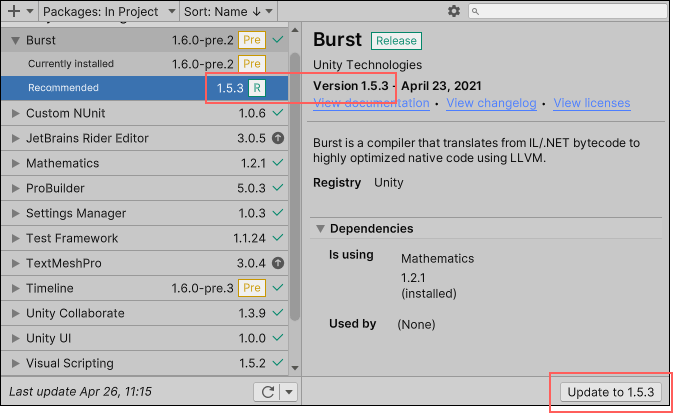Select the ProBuilder package row

pos(145,188)
